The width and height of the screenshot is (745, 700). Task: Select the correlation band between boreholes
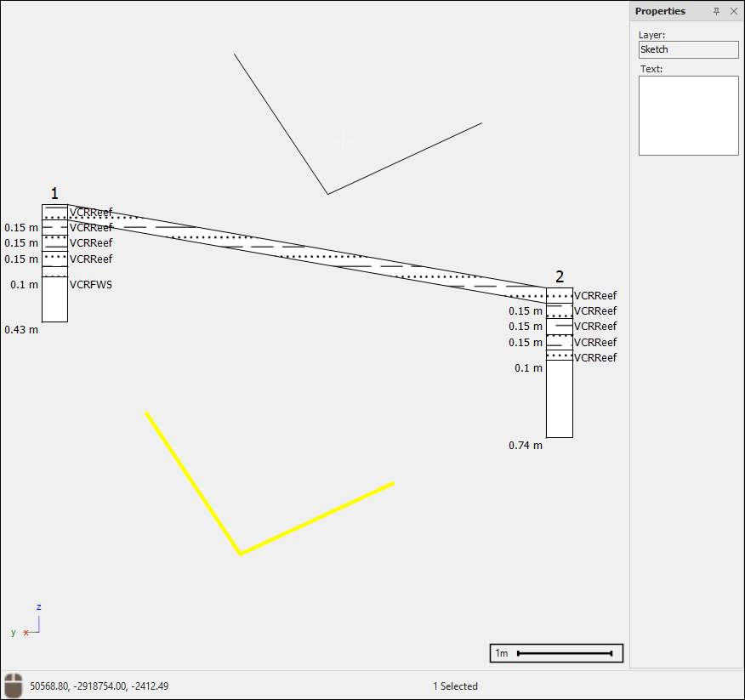(x=306, y=247)
